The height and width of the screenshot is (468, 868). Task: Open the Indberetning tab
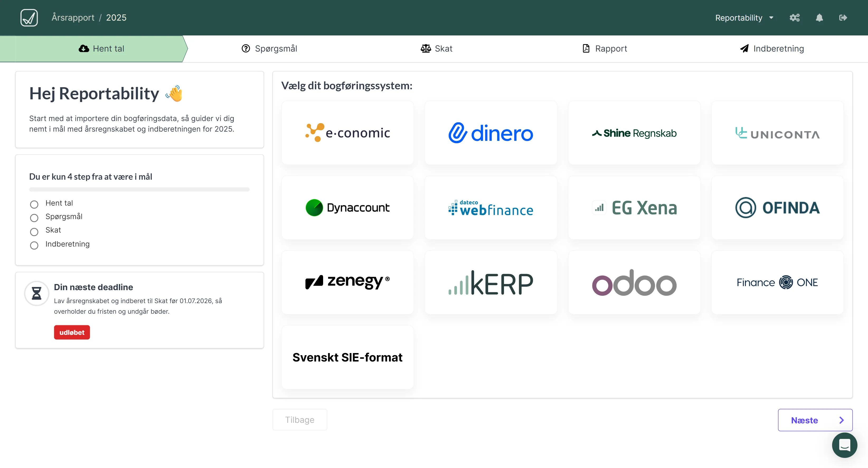(x=772, y=49)
